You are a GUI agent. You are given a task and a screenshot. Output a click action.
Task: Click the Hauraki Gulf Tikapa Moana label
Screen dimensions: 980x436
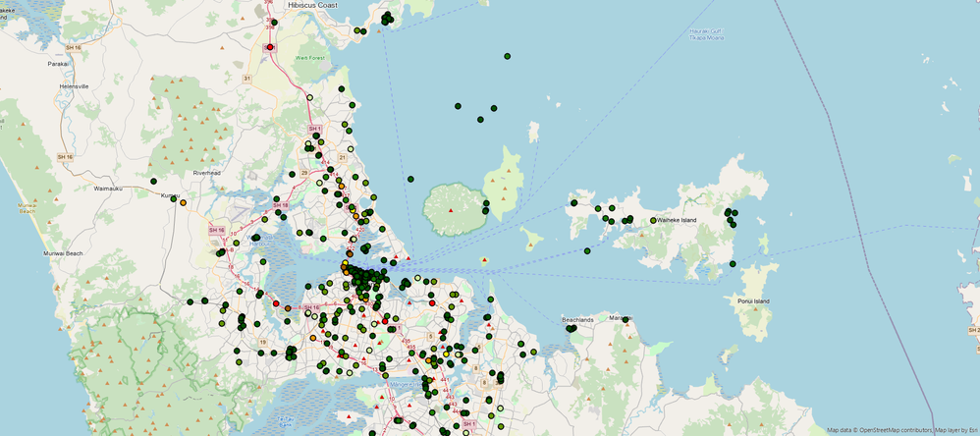(707, 34)
